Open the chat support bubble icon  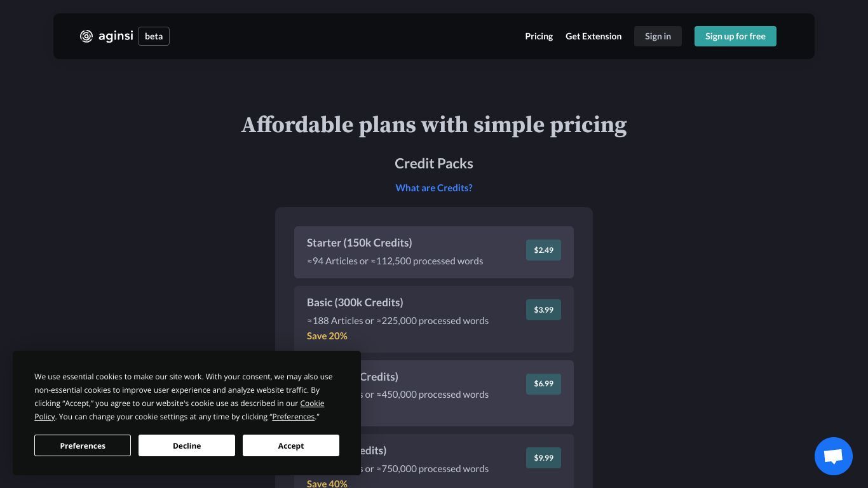pyautogui.click(x=834, y=456)
